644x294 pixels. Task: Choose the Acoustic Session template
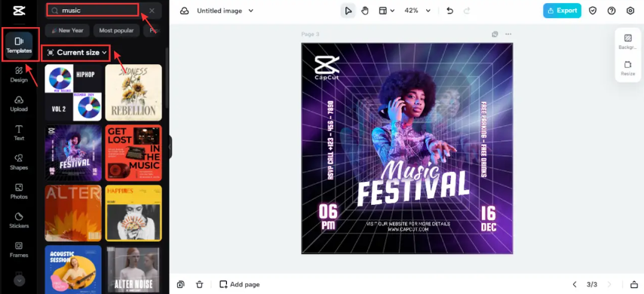73,269
